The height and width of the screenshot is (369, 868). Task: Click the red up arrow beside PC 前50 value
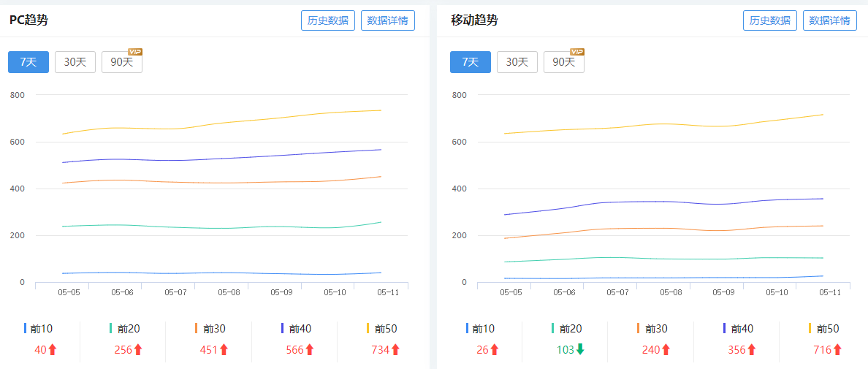click(x=396, y=350)
